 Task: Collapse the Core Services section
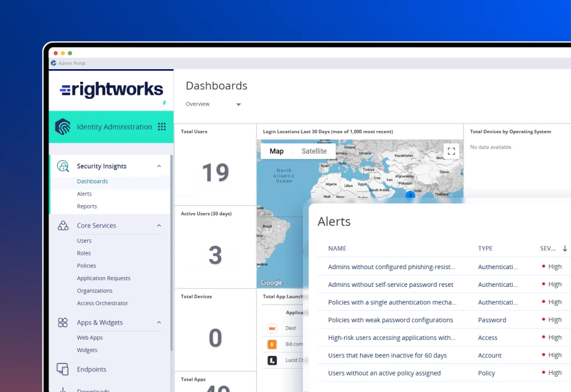159,225
